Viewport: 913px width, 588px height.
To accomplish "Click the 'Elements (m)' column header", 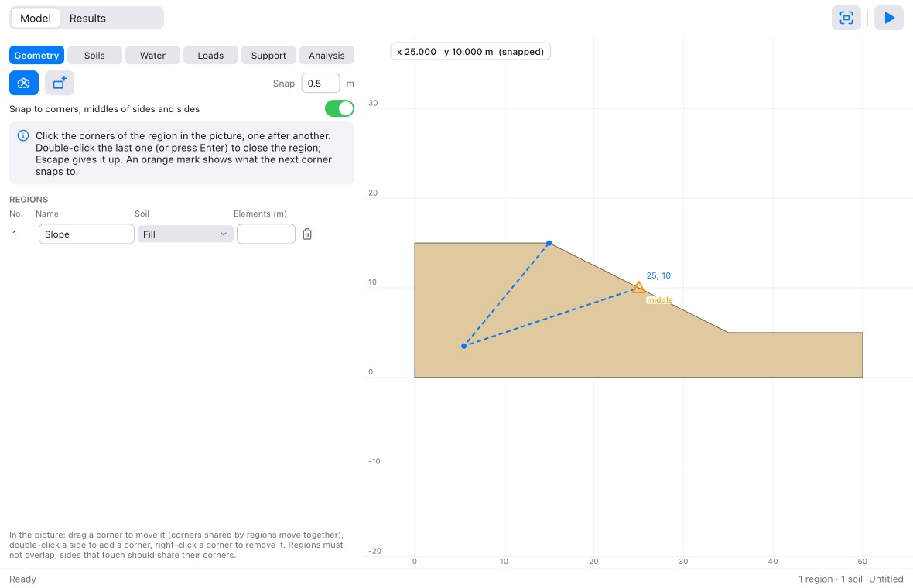I will pyautogui.click(x=260, y=214).
